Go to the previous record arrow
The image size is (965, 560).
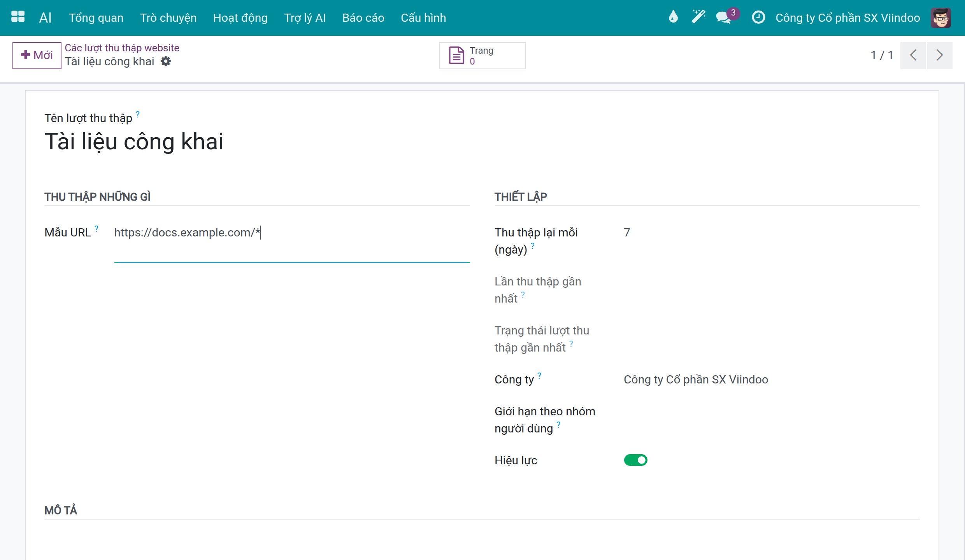(913, 55)
